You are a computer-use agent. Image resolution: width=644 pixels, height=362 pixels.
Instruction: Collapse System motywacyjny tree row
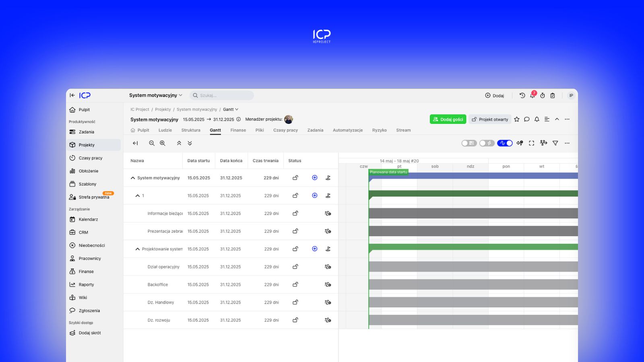(133, 178)
